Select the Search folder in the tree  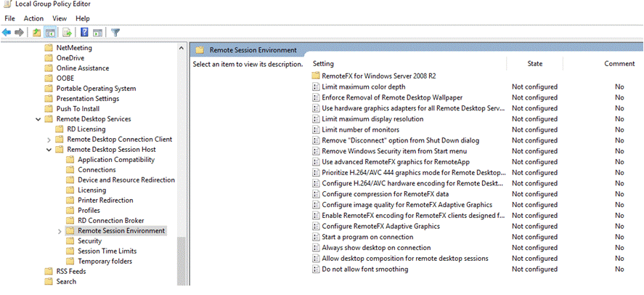(66, 281)
